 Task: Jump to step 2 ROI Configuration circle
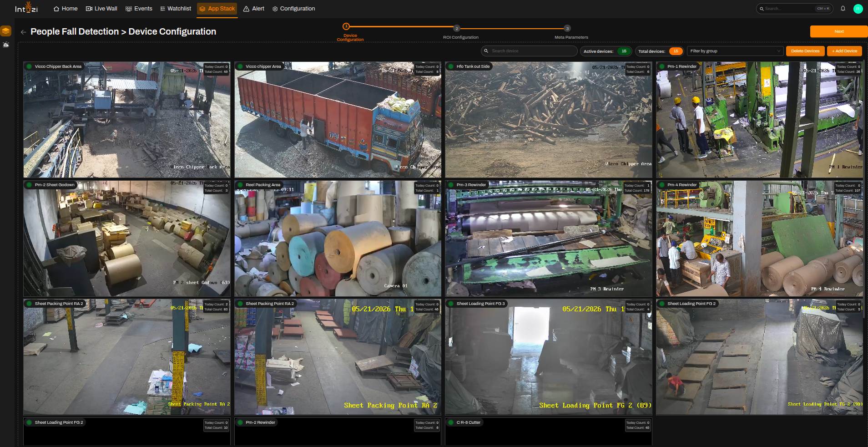(x=457, y=28)
